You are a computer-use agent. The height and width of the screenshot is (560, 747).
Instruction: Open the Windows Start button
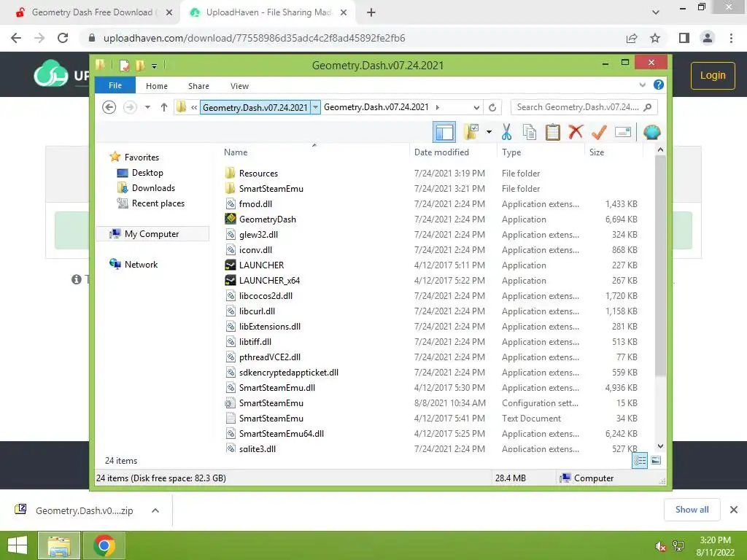tap(18, 545)
